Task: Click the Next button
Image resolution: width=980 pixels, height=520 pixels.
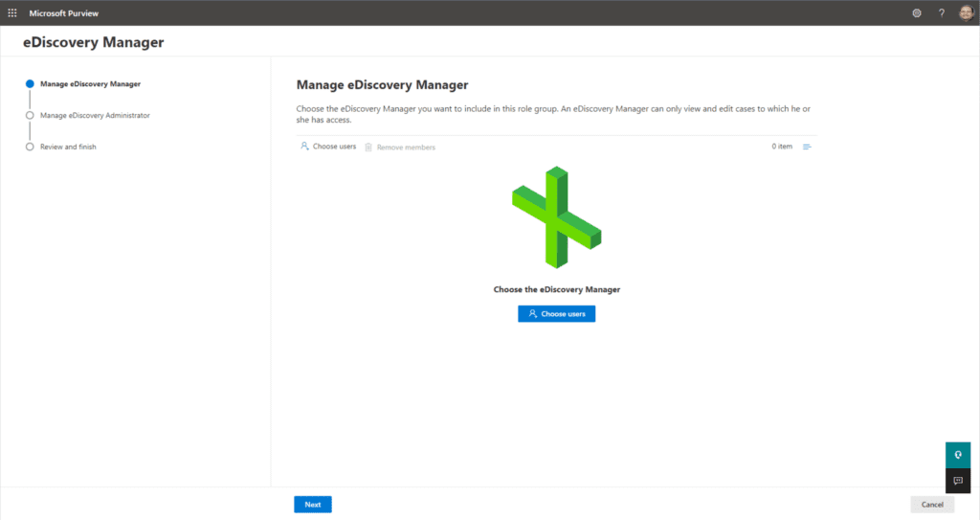Action: pos(313,505)
